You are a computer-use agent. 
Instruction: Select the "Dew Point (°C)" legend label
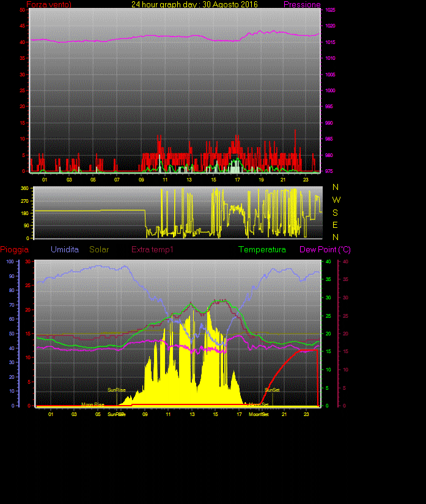pyautogui.click(x=325, y=250)
